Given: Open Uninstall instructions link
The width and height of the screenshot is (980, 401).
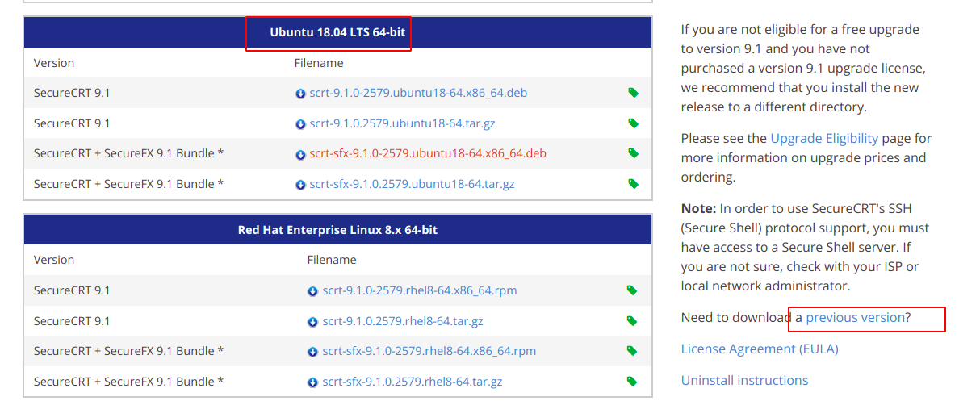Looking at the screenshot, I should tap(744, 381).
